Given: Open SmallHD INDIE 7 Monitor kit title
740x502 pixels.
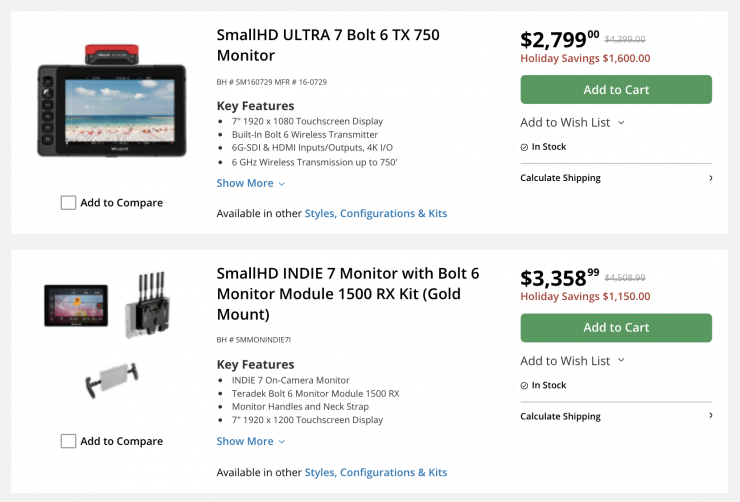Looking at the screenshot, I should point(348,293).
